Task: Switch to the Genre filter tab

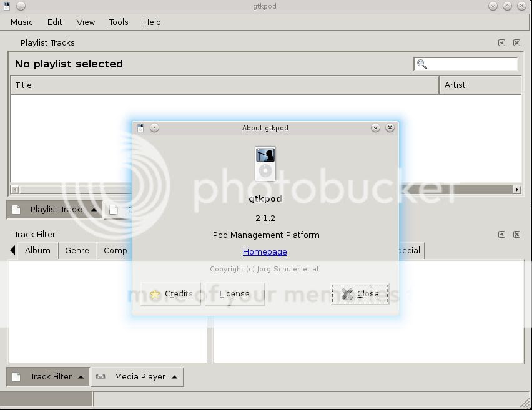Action: point(77,251)
